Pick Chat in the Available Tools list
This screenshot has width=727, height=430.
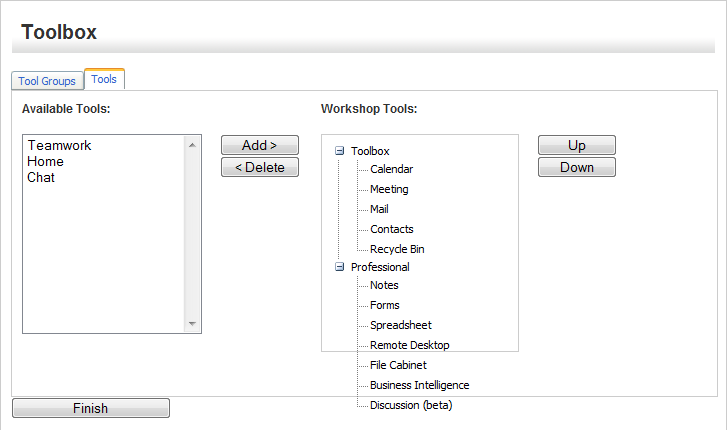pyautogui.click(x=41, y=177)
